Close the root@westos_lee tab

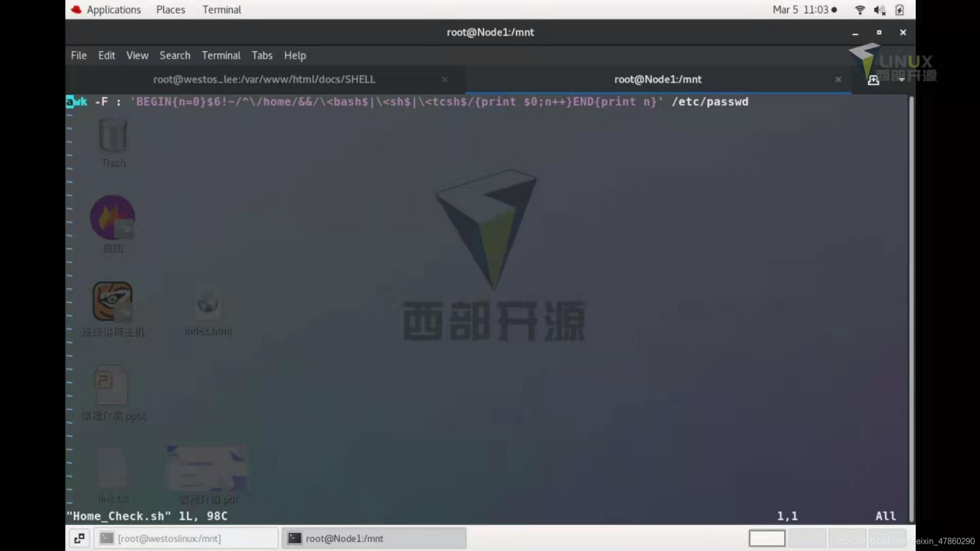[445, 80]
